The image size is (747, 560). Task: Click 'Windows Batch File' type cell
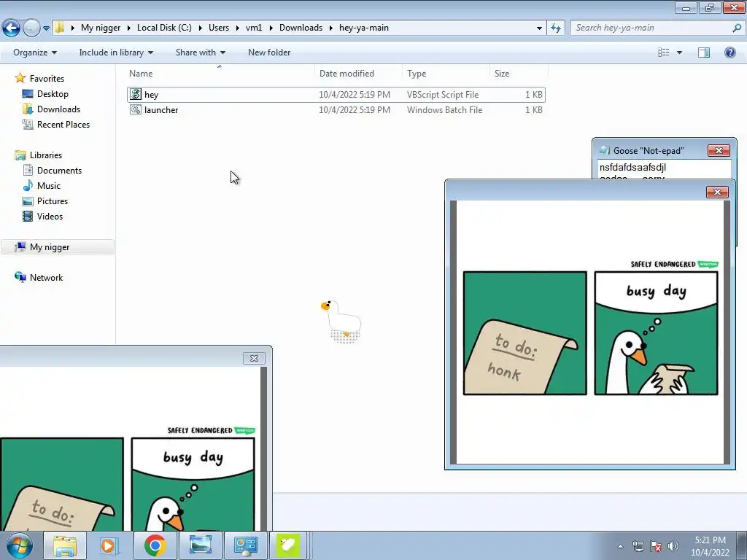(x=444, y=110)
